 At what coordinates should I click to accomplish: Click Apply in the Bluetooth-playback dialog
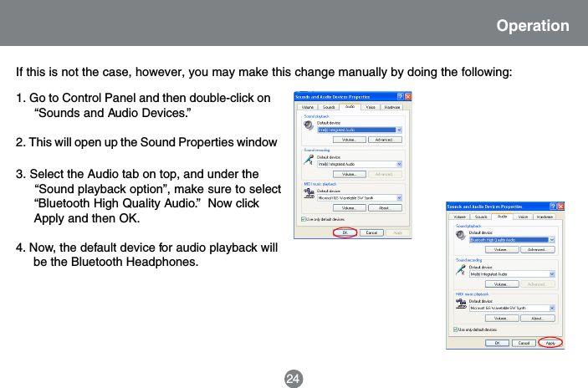[x=550, y=343]
